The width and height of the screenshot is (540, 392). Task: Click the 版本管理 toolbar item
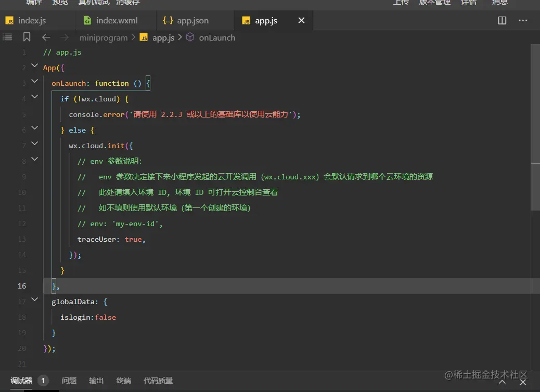click(x=434, y=3)
